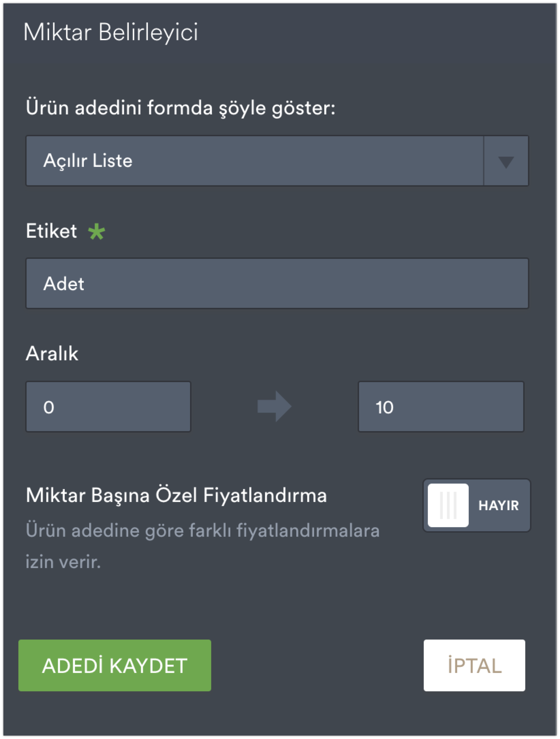Click the Aralık section label
Viewport: 560px width, 739px height.
52,353
